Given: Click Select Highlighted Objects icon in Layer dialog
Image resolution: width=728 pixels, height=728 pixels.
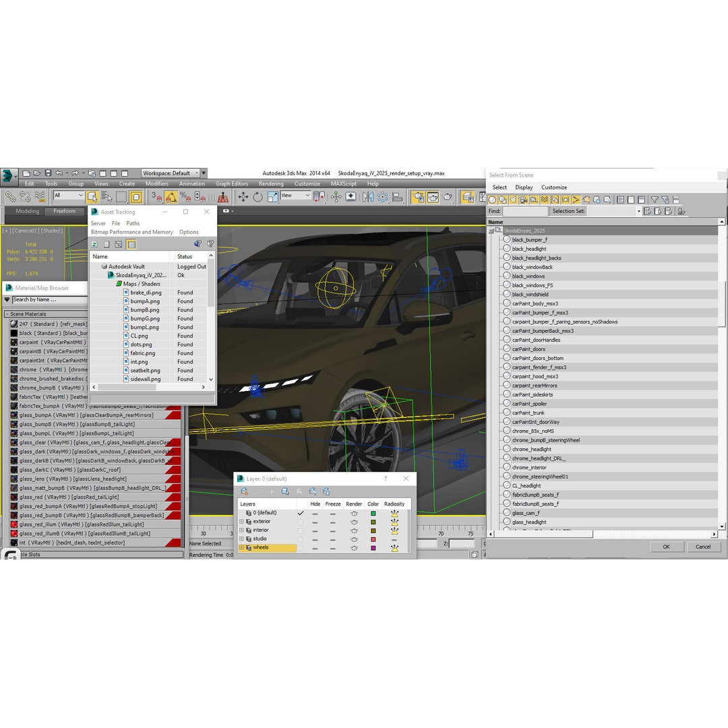Looking at the screenshot, I should click(286, 491).
